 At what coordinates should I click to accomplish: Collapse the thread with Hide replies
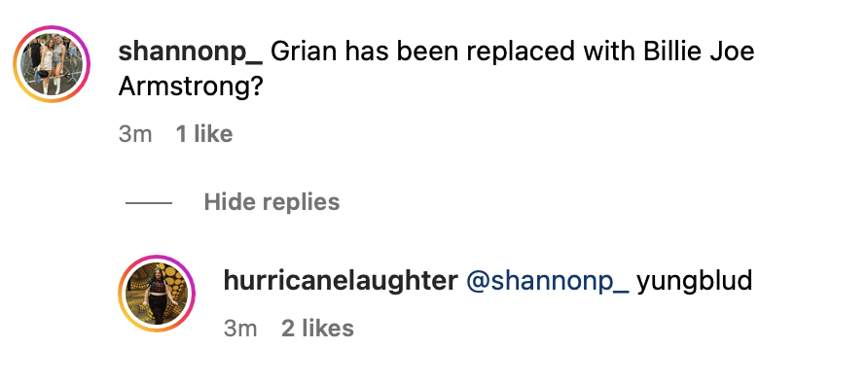[271, 202]
